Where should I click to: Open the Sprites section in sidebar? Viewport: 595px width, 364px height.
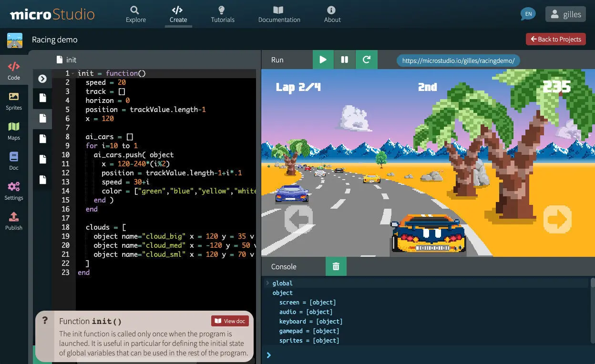coord(14,101)
